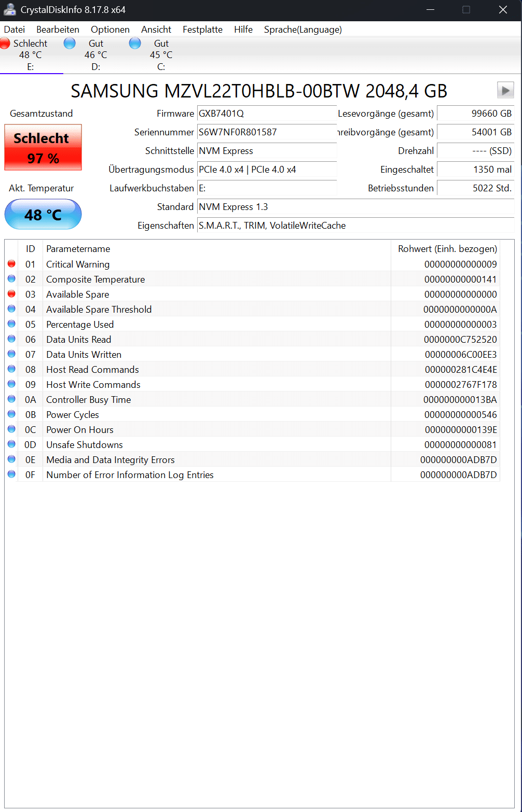
Task: Click the status dot for Power On Hours
Action: point(11,429)
